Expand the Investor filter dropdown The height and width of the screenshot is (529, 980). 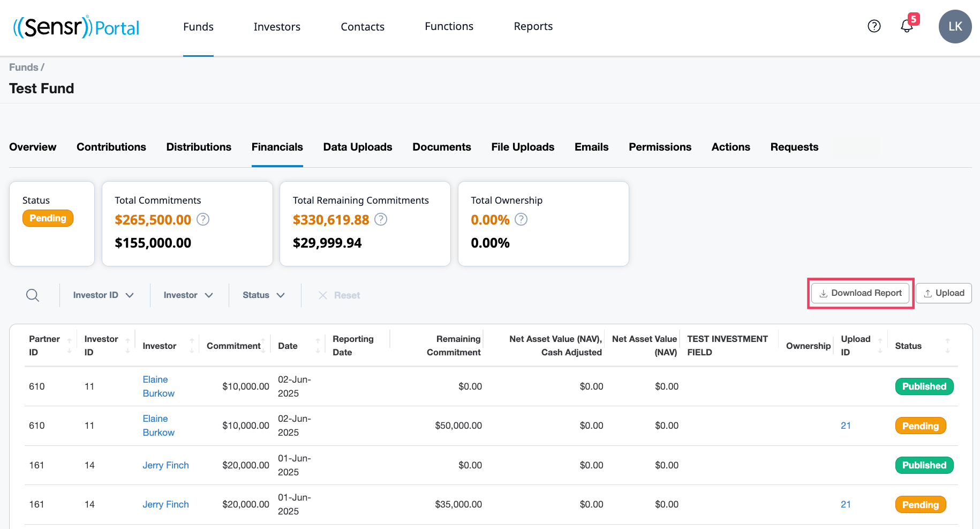pyautogui.click(x=189, y=295)
